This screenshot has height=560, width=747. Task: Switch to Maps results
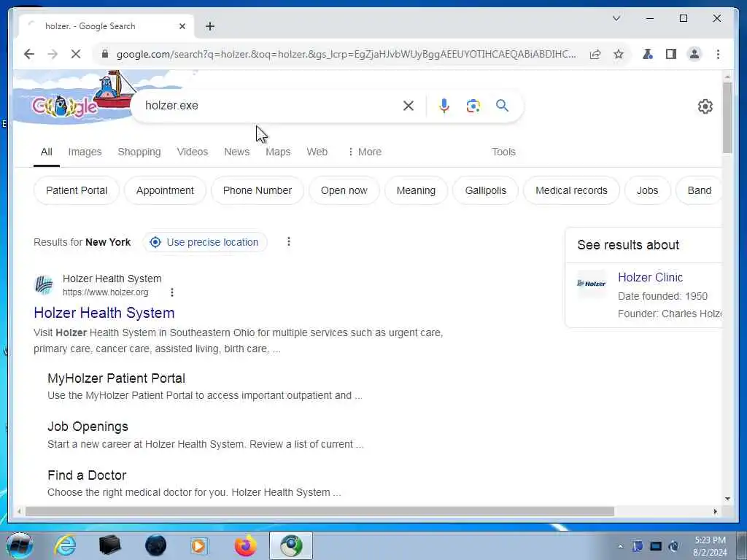[x=278, y=152]
